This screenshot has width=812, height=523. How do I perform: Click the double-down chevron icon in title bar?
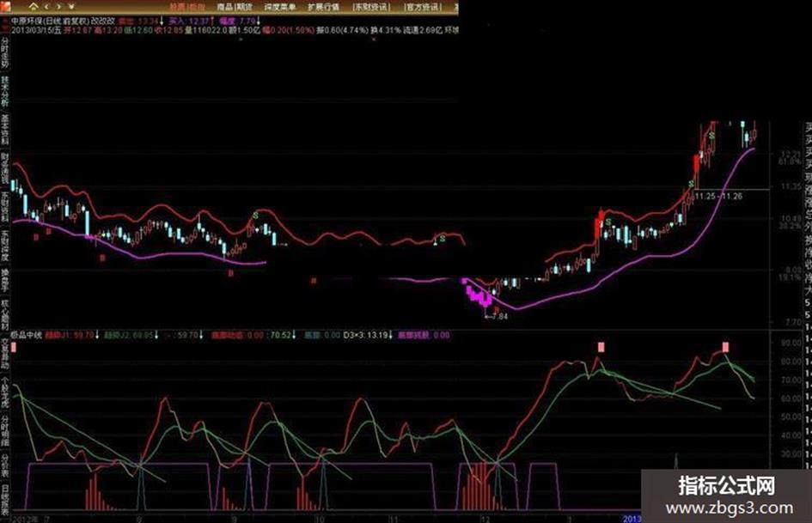(71, 7)
